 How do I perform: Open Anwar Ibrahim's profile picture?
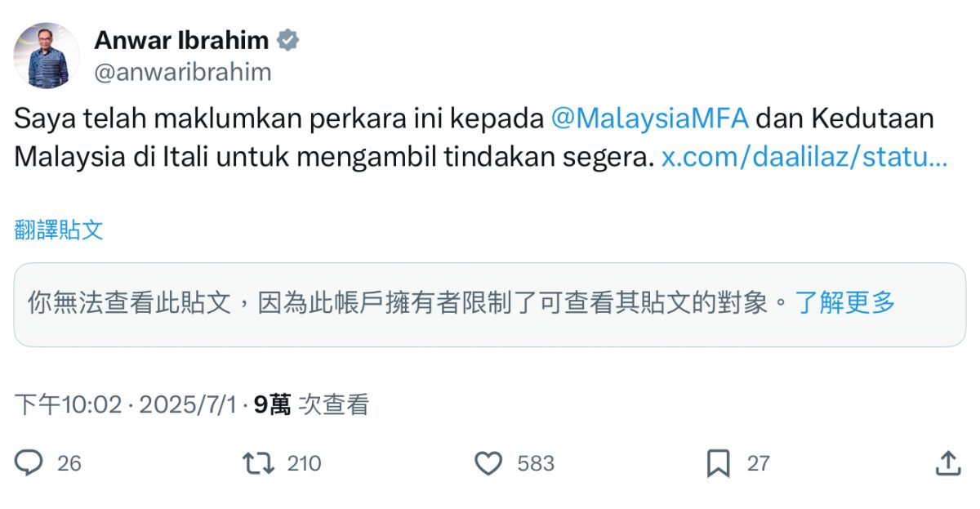point(47,56)
